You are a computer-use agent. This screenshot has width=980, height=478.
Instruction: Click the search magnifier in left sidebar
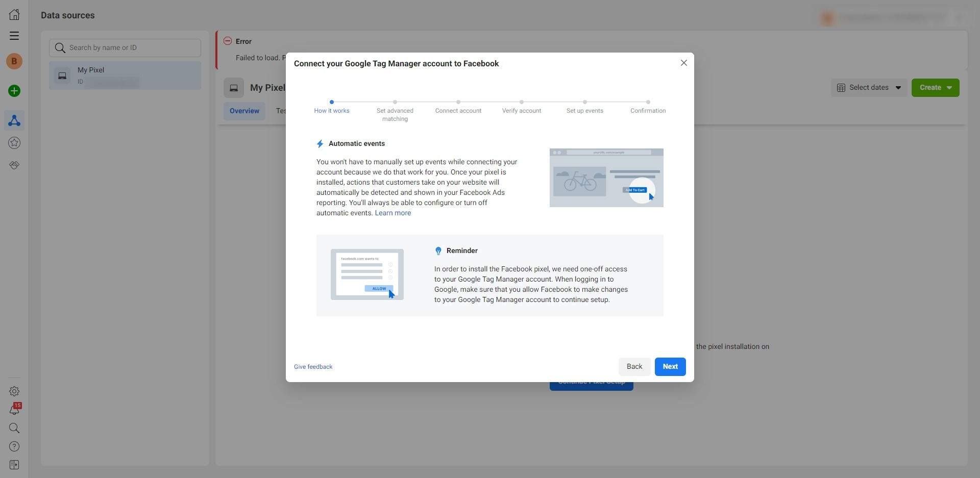click(x=14, y=428)
